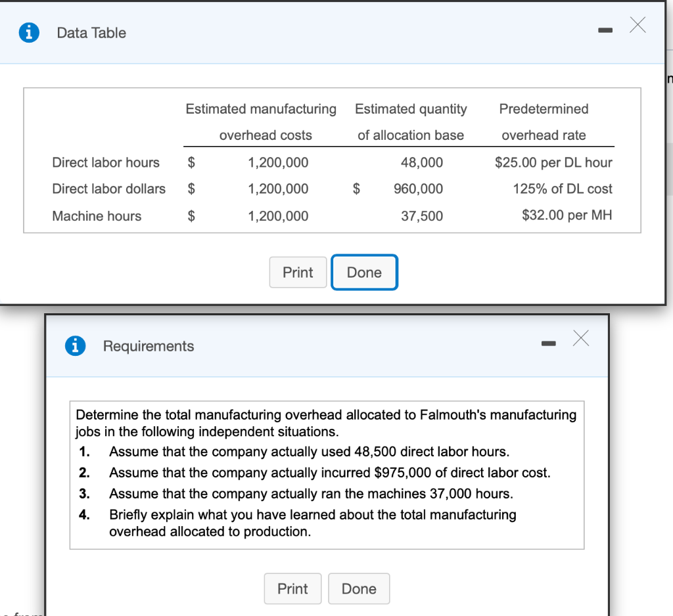Close the Requirements popup

point(580,338)
